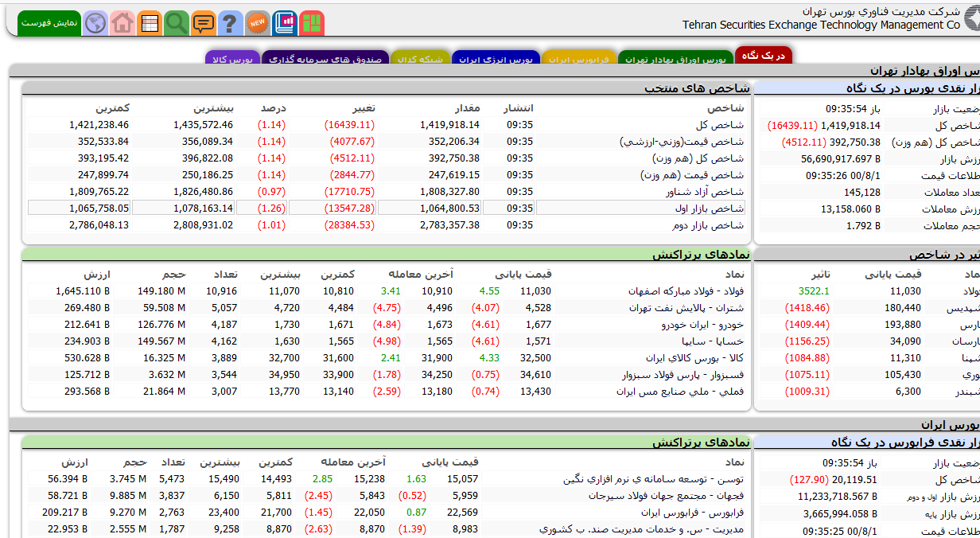Click the index low value 1,421,238.46
This screenshot has width=980, height=538.
(x=99, y=125)
